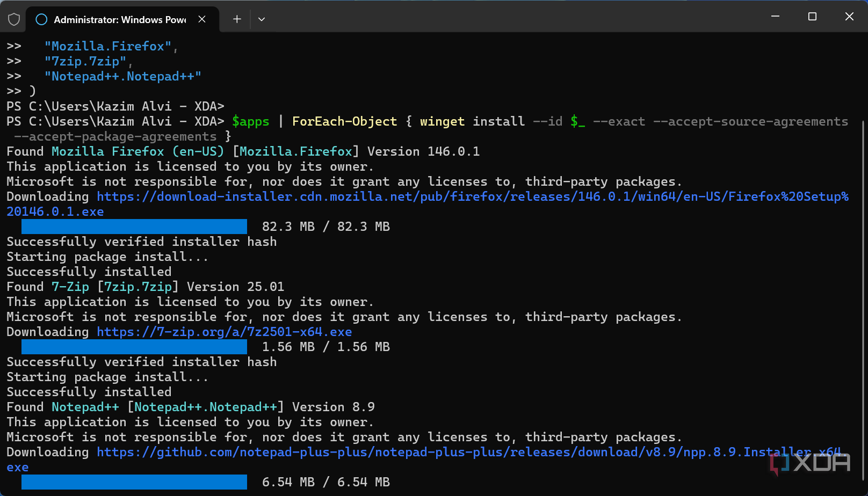This screenshot has height=496, width=868.
Task: Click the 1.56 MB 7-Zip progress bar
Action: [134, 347]
